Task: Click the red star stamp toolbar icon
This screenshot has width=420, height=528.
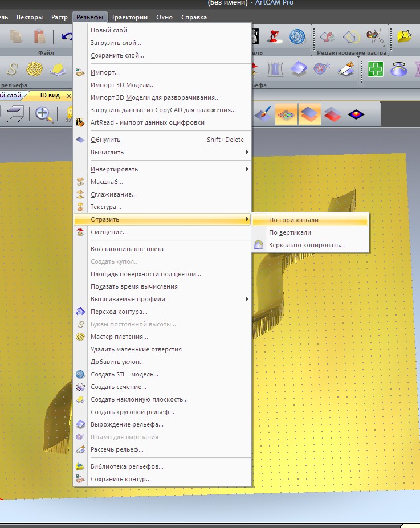Action: pos(321,69)
